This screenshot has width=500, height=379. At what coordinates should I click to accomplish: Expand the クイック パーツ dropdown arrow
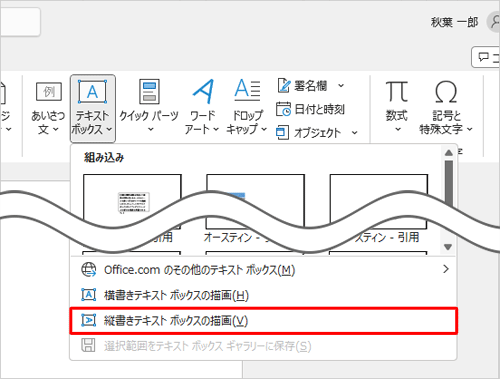coord(151,129)
